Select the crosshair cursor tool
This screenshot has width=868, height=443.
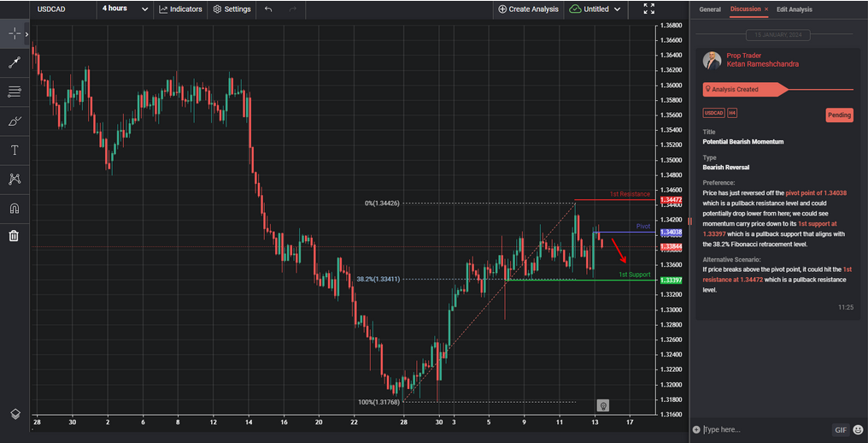15,34
